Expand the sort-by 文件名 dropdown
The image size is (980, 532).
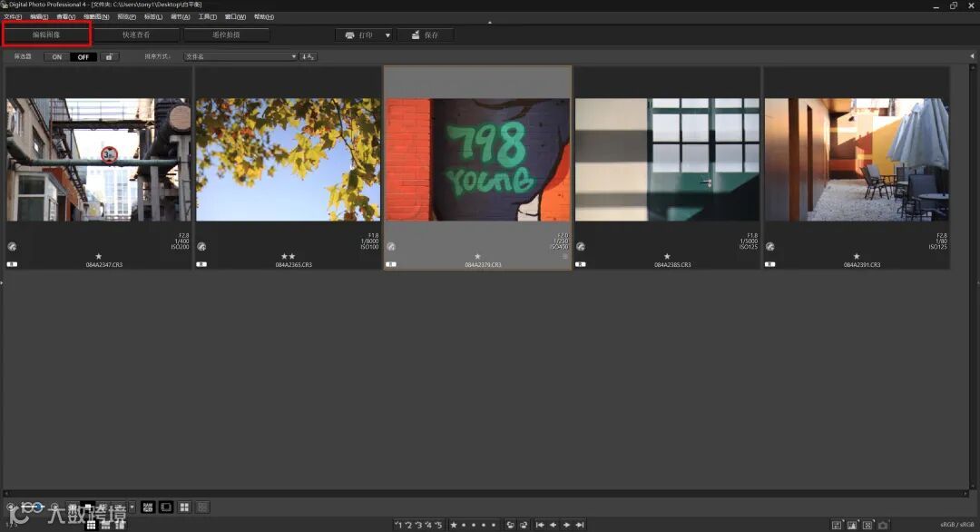coord(240,56)
